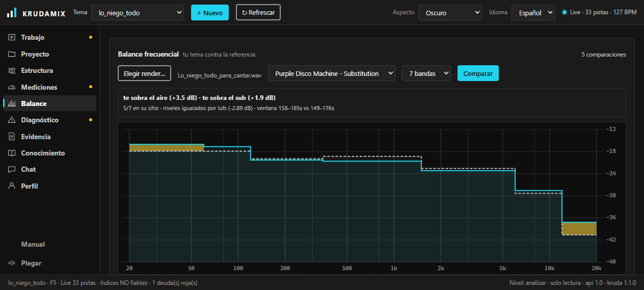Image resolution: width=644 pixels, height=290 pixels.
Task: Click the file name Lo_niego_todo_para_cantar.wav
Action: coord(220,74)
